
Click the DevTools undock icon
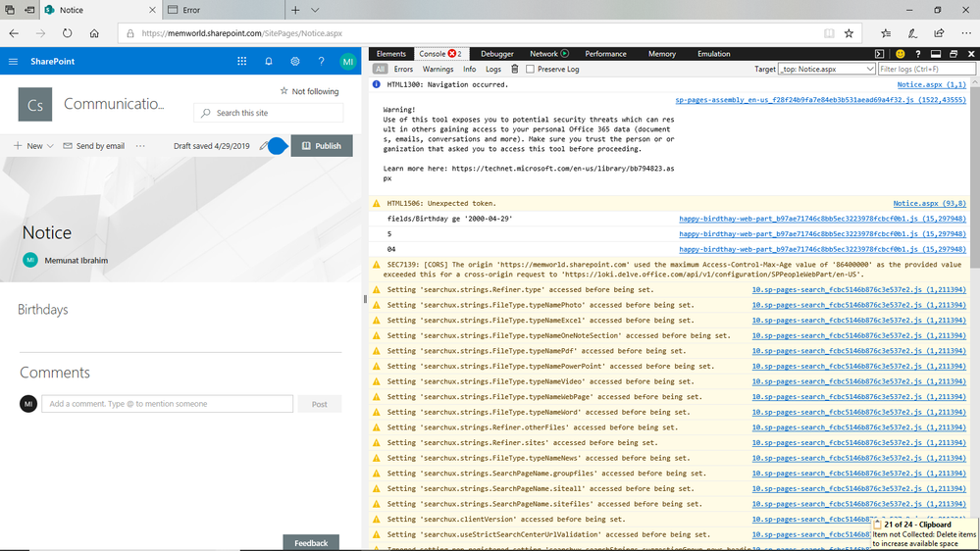point(954,54)
